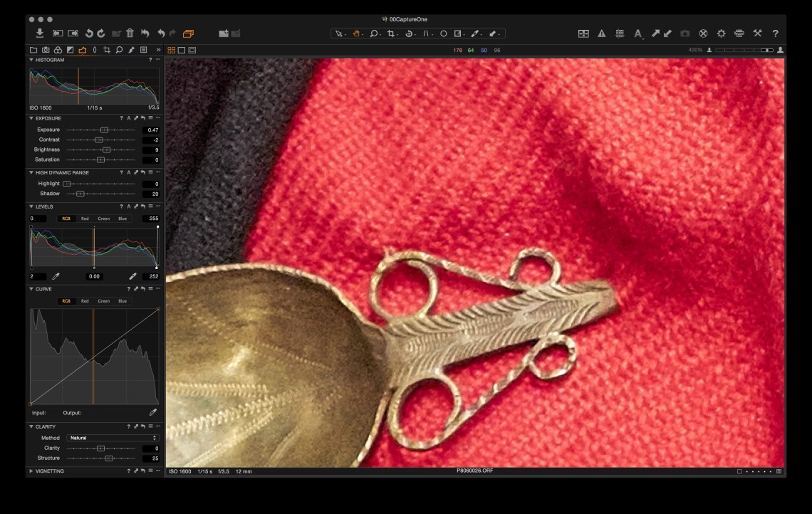Screen dimensions: 812x514
Task: Open the Clarity Method dropdown
Action: pyautogui.click(x=113, y=438)
